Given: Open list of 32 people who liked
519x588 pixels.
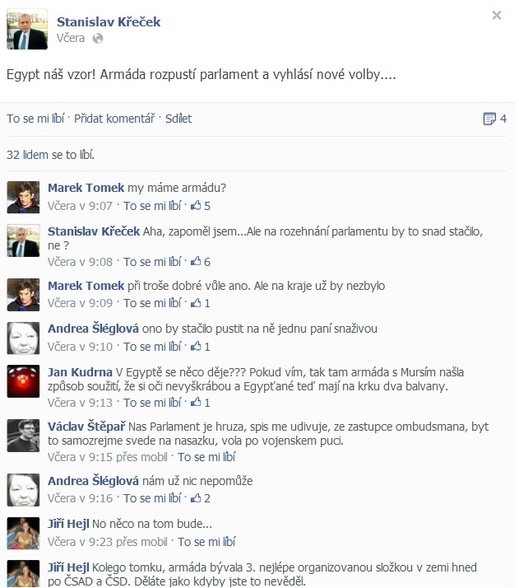Looking at the screenshot, I should click(50, 154).
